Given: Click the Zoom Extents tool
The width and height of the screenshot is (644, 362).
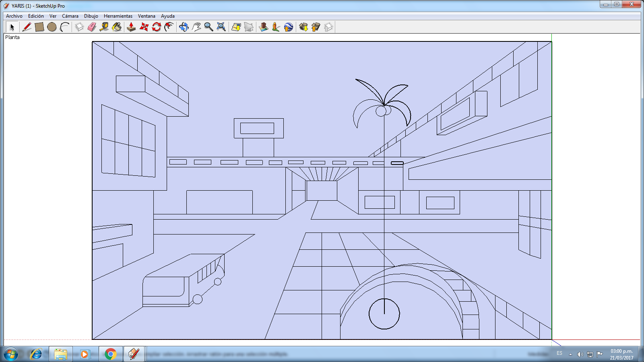Looking at the screenshot, I should point(221,27).
